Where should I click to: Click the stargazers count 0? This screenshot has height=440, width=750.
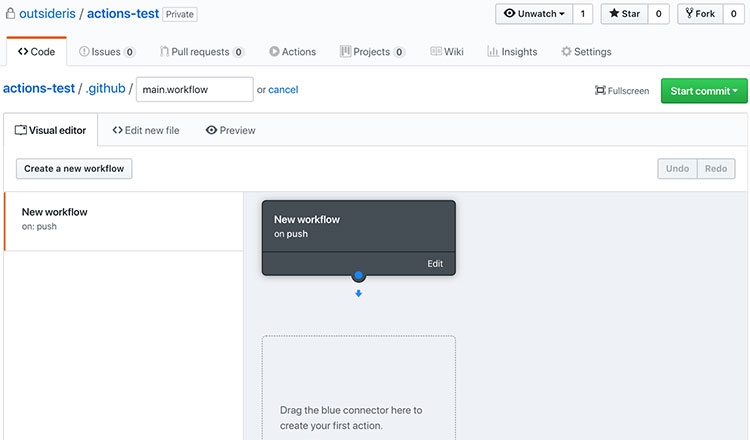(659, 14)
